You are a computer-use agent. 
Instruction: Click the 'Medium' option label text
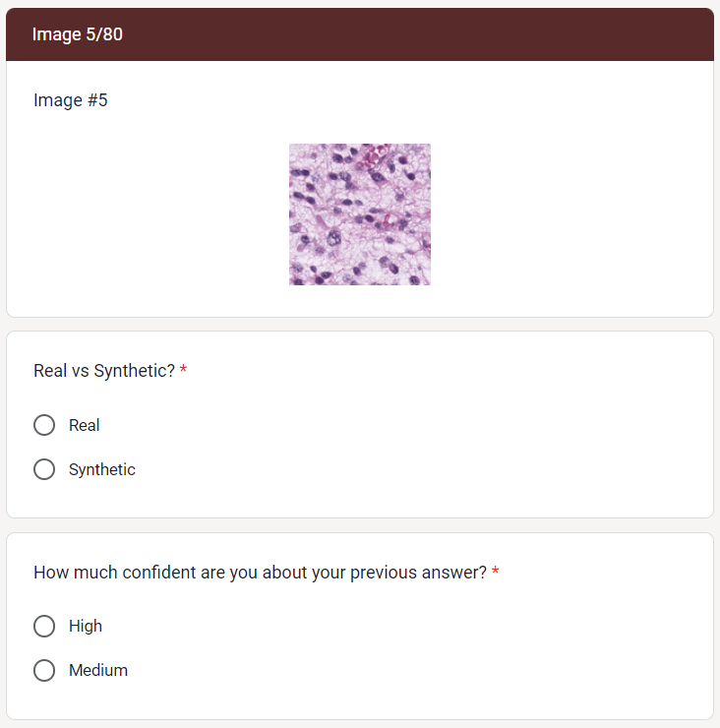click(98, 670)
